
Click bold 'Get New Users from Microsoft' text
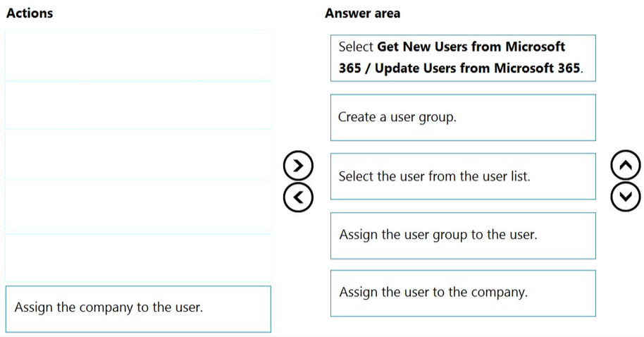[471, 47]
